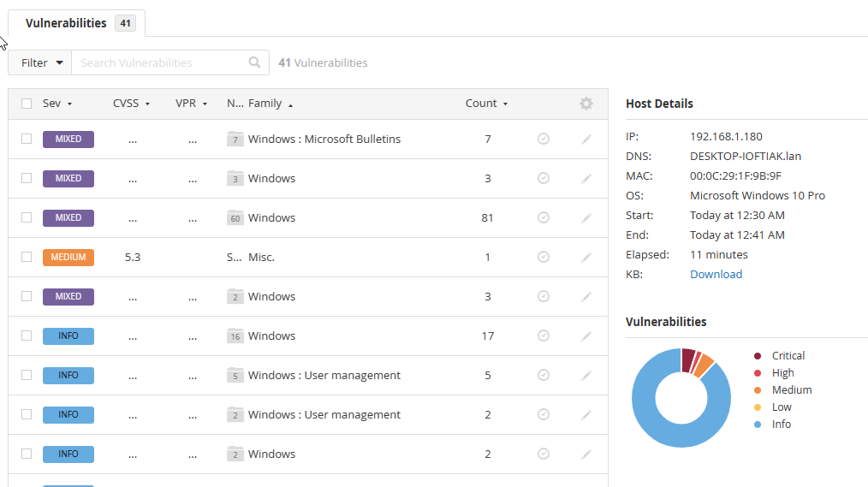Download the KB file
This screenshot has height=487, width=868.
(x=716, y=275)
